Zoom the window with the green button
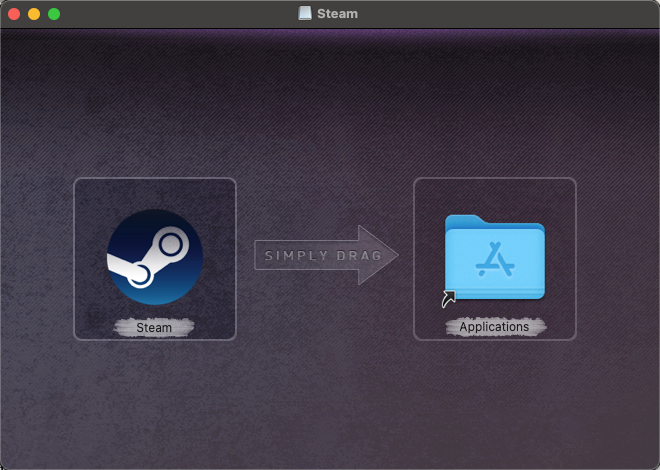 (x=54, y=14)
